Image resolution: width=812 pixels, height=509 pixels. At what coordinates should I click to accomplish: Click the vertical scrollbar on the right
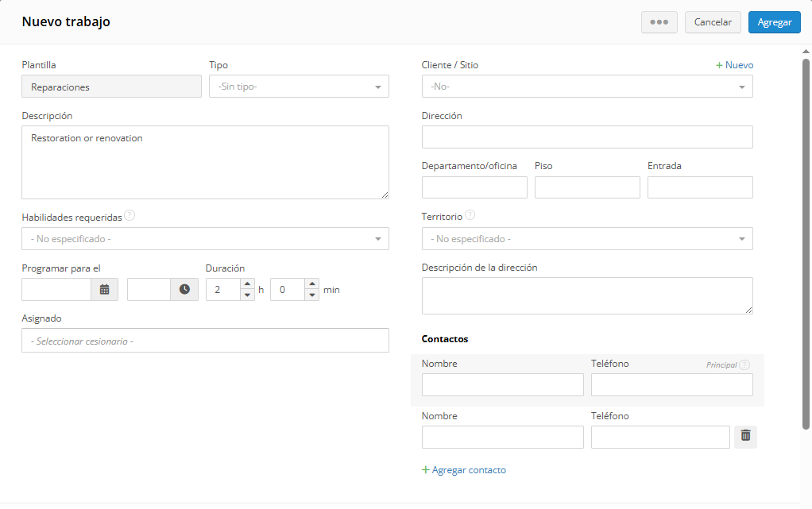806,243
